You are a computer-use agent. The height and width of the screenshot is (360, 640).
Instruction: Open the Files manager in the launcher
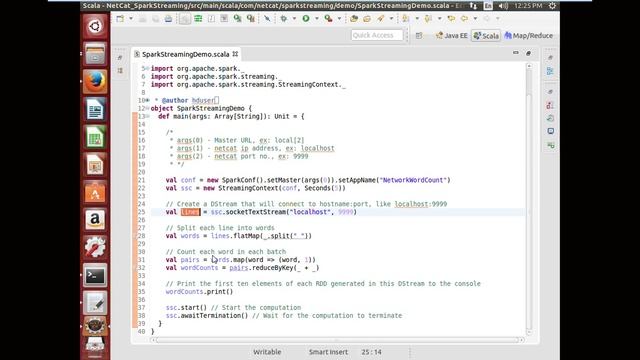point(95,54)
